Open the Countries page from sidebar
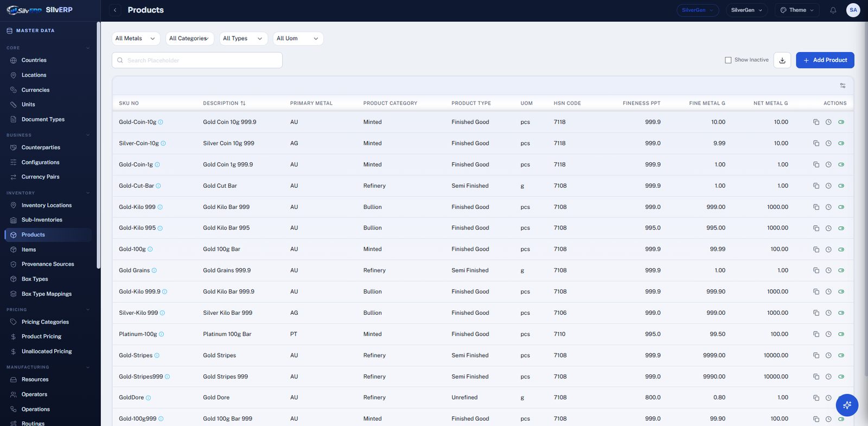This screenshot has height=426, width=868. point(34,60)
